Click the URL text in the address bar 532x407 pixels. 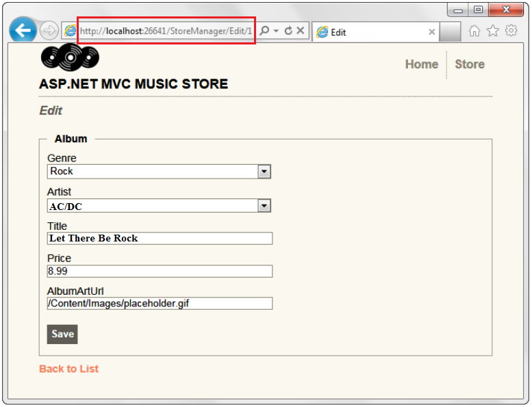(166, 31)
